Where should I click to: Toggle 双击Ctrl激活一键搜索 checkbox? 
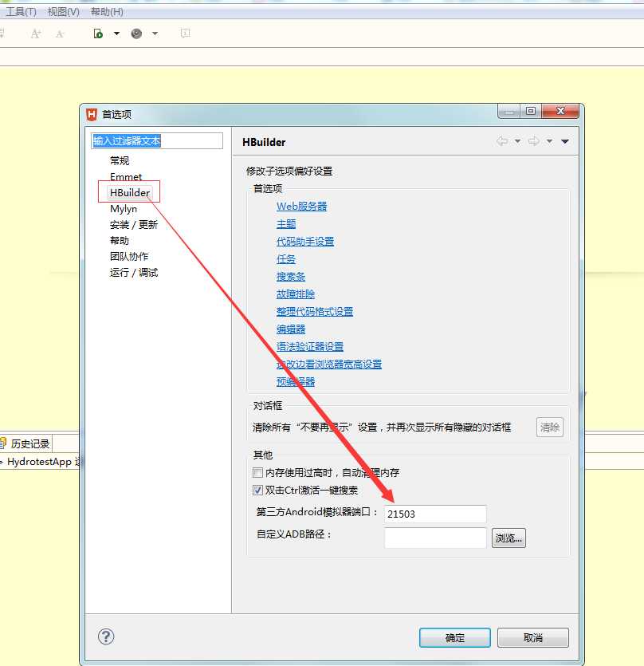tap(257, 491)
